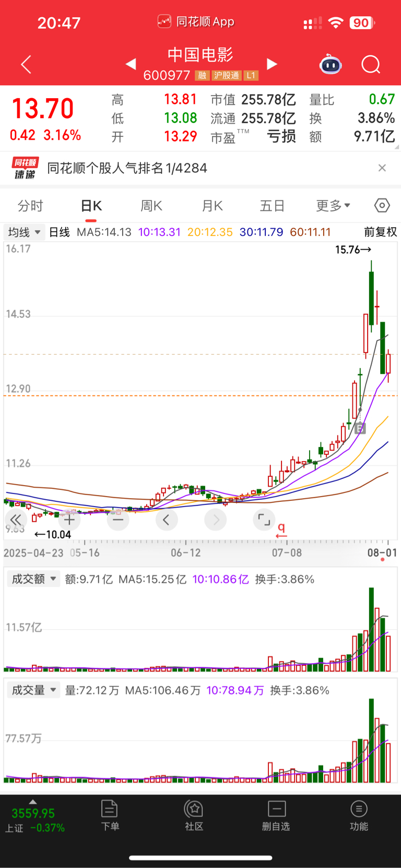Tap the back arrow in header
Viewport: 401px width, 868px height.
tap(26, 64)
